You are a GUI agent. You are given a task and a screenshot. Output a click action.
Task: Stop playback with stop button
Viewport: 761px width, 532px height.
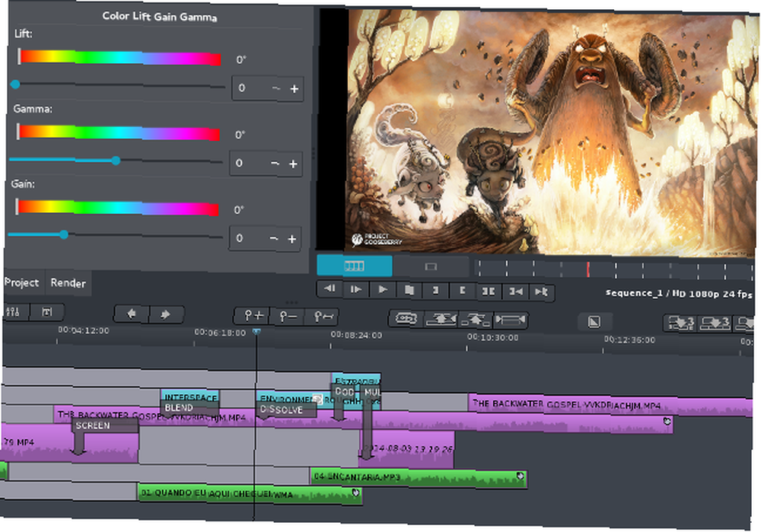point(409,290)
